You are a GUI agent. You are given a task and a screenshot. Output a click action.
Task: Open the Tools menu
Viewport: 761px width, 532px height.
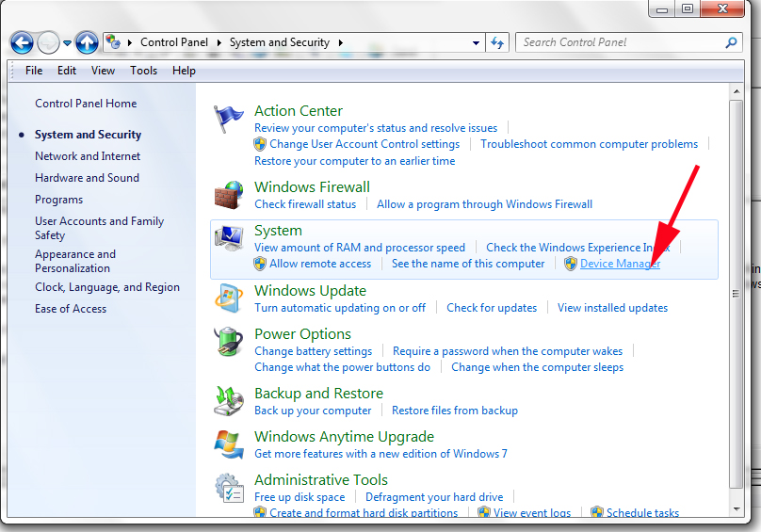click(x=143, y=71)
